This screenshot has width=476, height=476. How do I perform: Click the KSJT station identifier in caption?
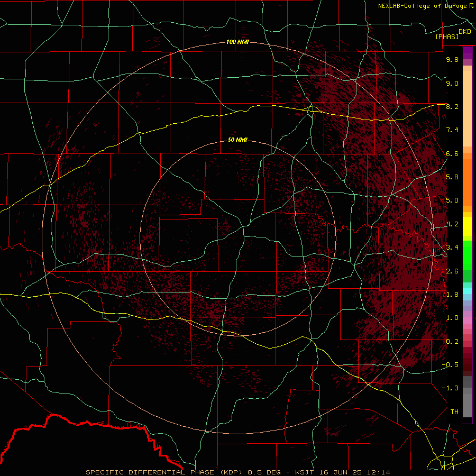(x=305, y=472)
